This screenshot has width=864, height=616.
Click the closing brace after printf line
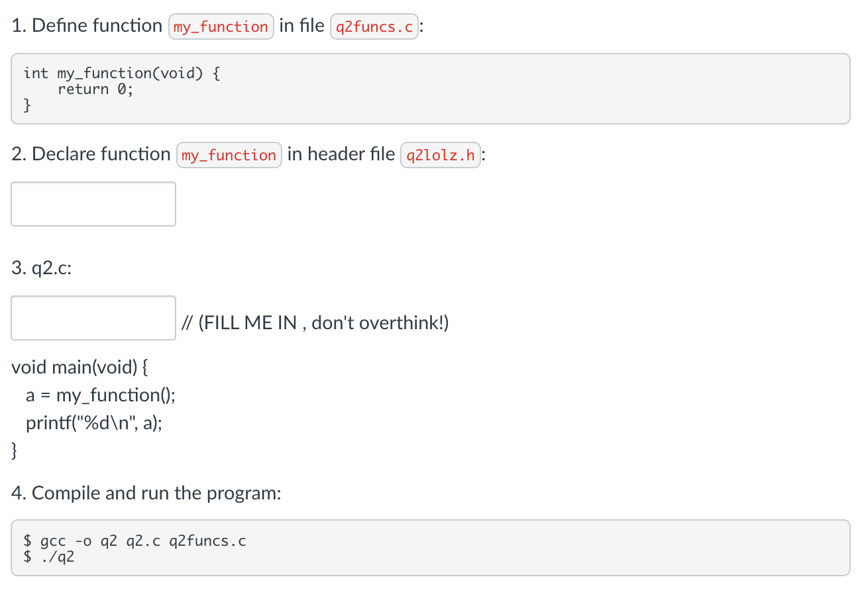(x=13, y=450)
